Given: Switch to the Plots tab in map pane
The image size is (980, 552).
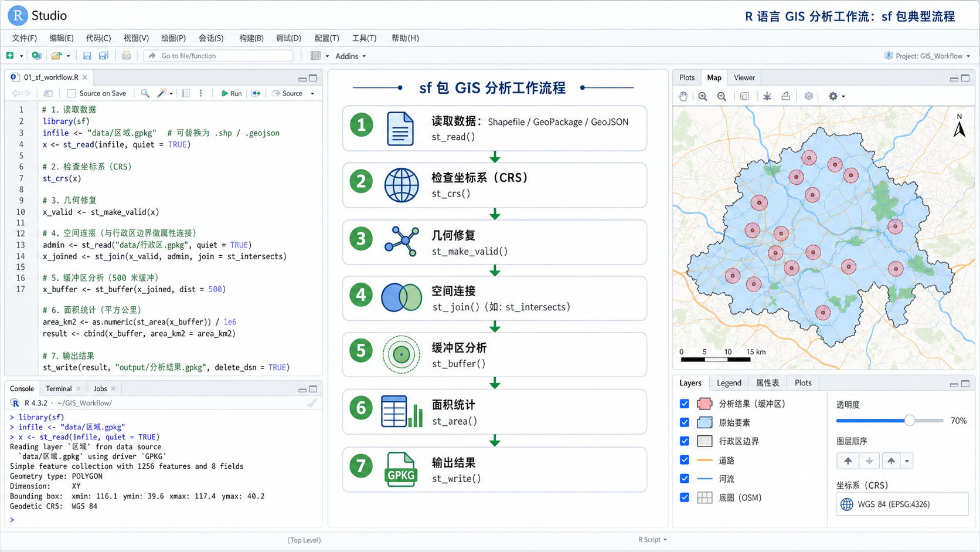Looking at the screenshot, I should pyautogui.click(x=687, y=77).
